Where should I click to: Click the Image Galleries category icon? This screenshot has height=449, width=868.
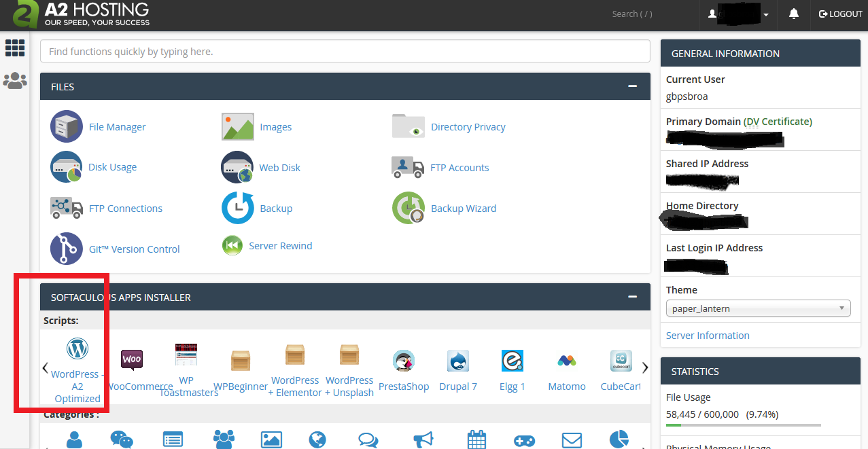271,439
